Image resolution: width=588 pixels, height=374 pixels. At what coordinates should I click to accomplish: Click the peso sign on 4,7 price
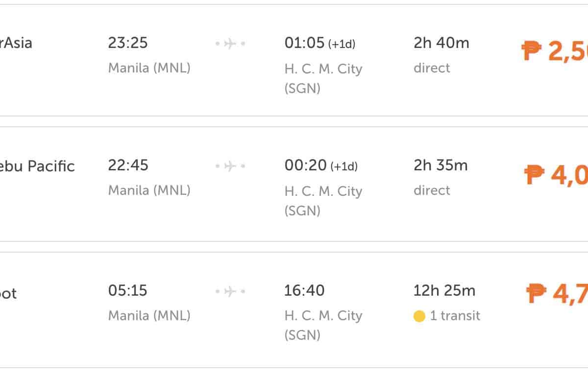click(x=536, y=294)
